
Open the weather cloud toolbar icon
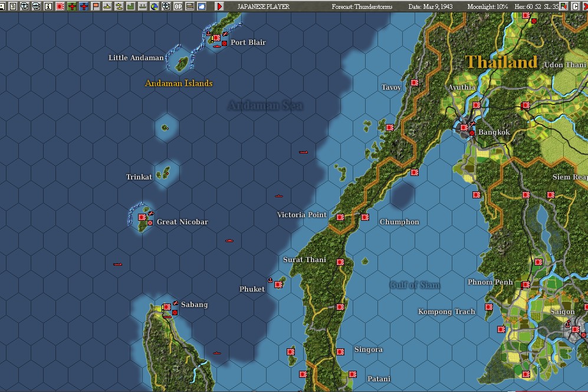pos(202,6)
